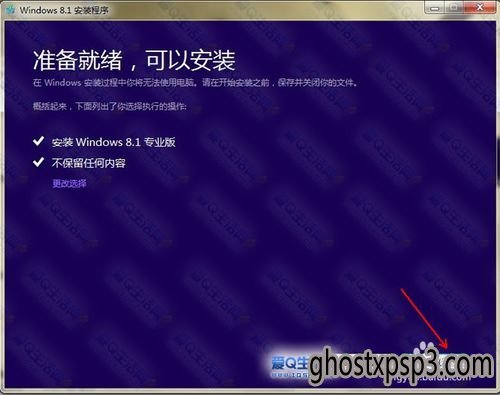Click the Windows setup icon in title bar
The height and width of the screenshot is (395, 500).
coord(11,10)
